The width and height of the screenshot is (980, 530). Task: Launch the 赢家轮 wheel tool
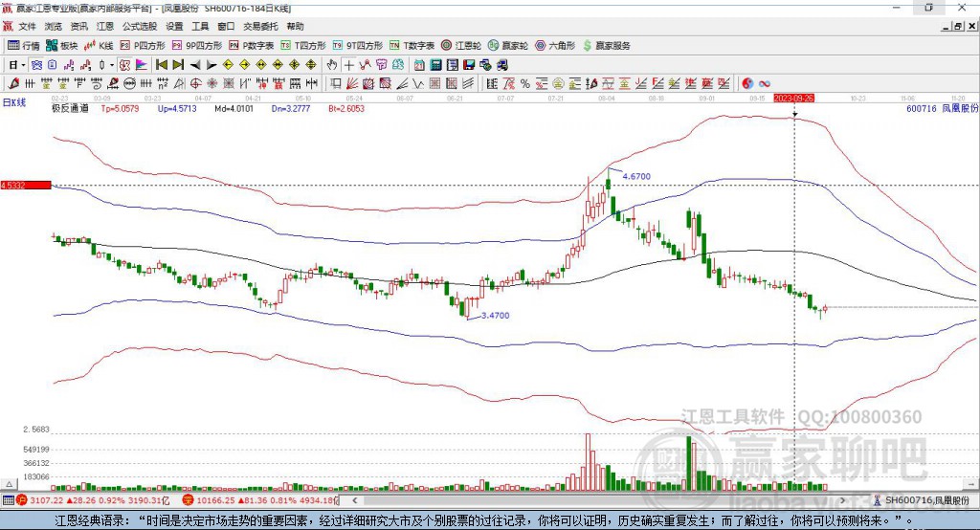pyautogui.click(x=508, y=46)
